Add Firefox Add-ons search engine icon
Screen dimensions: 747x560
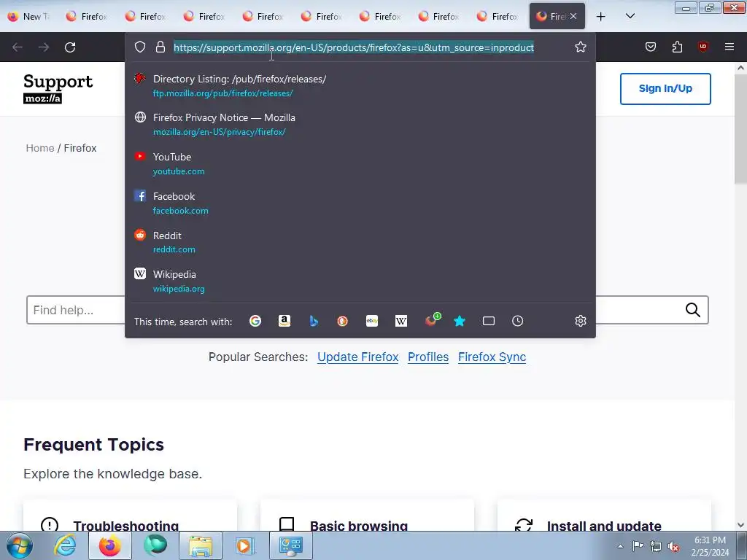click(x=432, y=320)
